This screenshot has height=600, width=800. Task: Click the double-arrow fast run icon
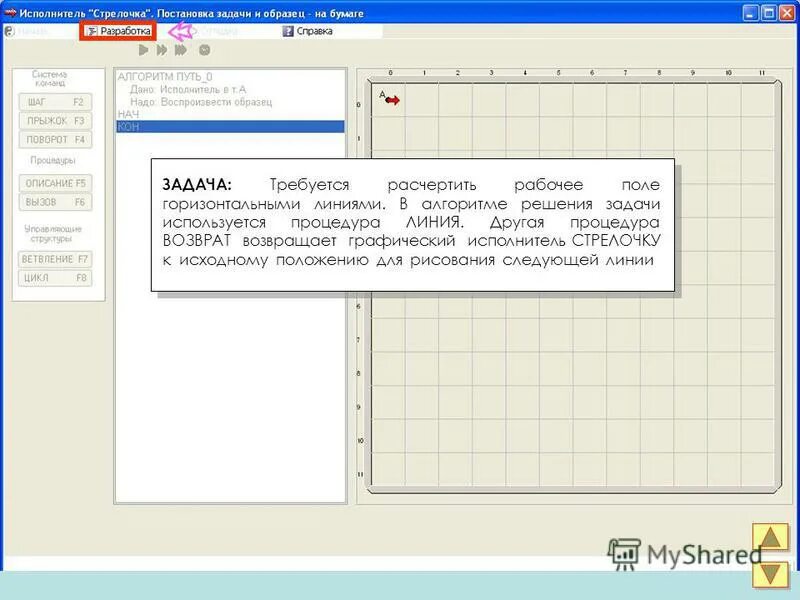click(162, 50)
